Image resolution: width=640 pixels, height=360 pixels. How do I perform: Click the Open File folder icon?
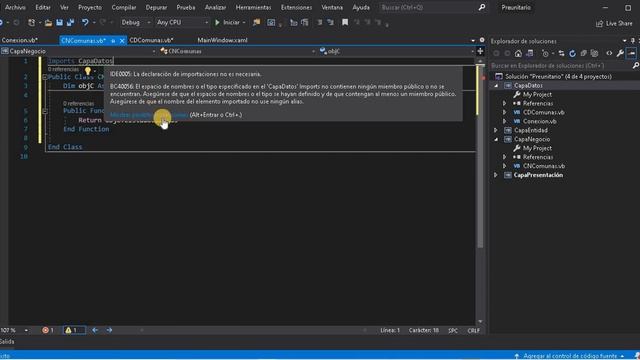(x=48, y=22)
